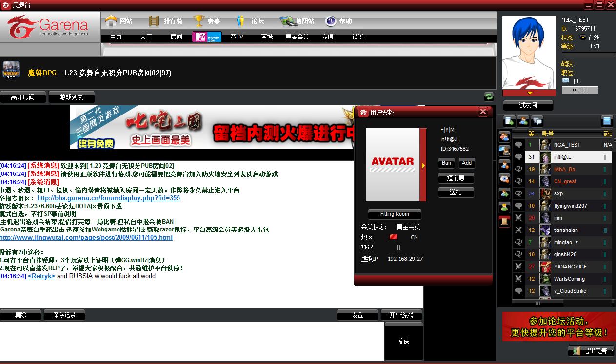This screenshot has height=364, width=616.
Task: Click the crossed swords icon beside tianshalan
Action: pos(518,230)
